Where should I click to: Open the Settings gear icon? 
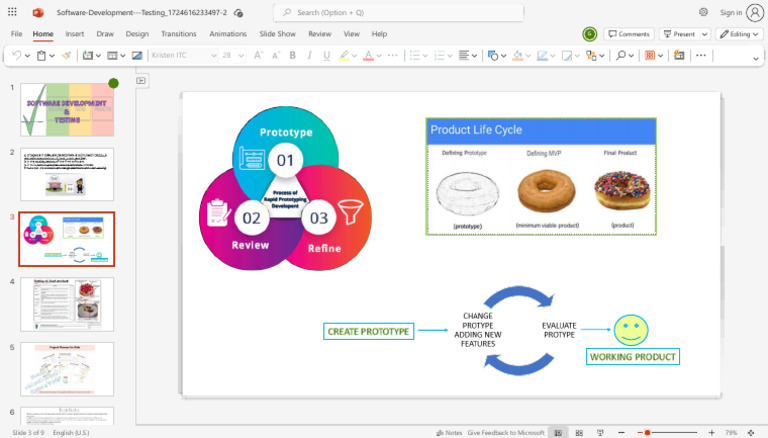click(x=703, y=12)
